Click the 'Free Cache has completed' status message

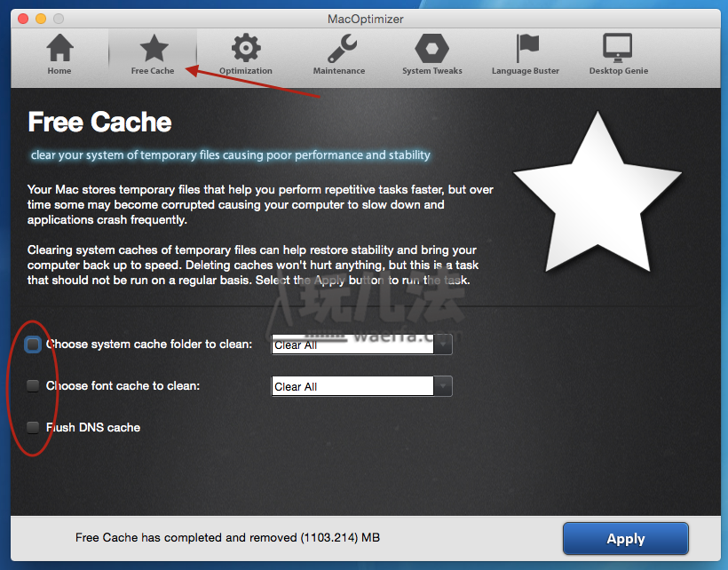click(x=227, y=537)
